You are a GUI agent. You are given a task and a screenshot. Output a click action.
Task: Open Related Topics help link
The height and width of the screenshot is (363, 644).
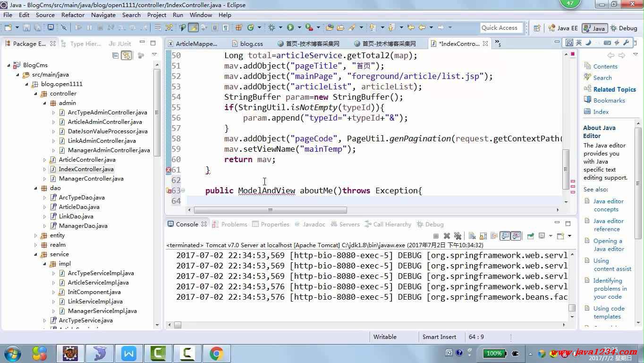tap(614, 89)
